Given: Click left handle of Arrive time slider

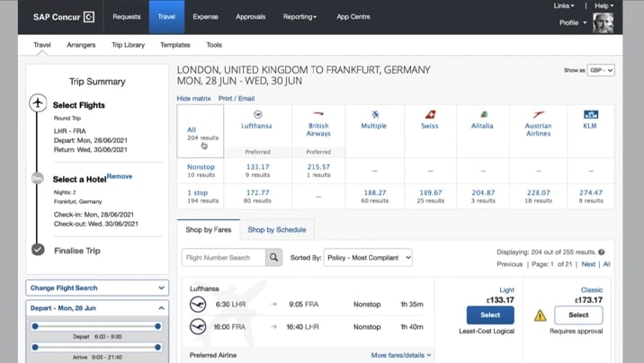Looking at the screenshot, I should [35, 347].
